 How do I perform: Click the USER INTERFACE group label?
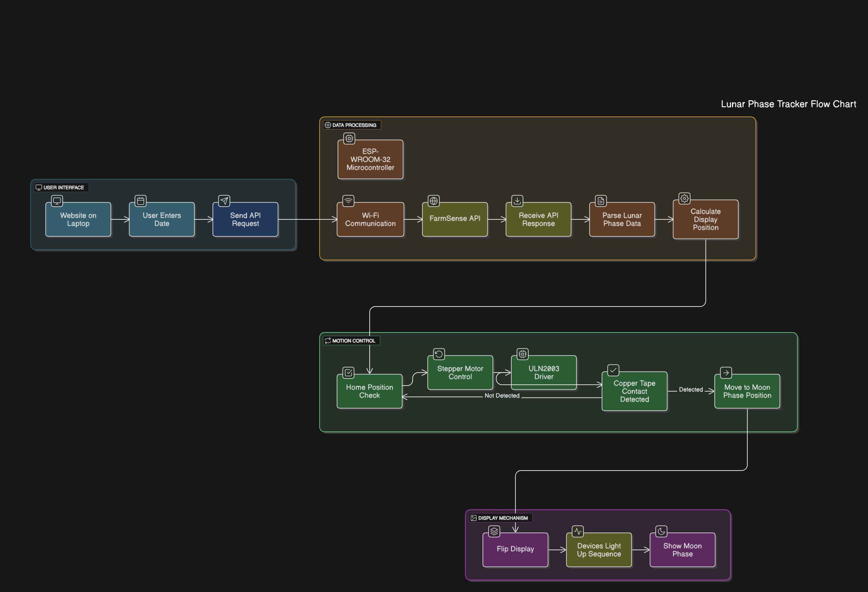pyautogui.click(x=62, y=187)
